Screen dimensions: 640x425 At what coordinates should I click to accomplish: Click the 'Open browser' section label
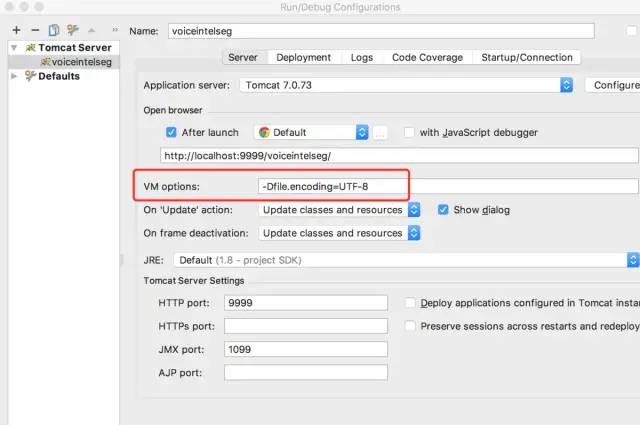click(173, 110)
